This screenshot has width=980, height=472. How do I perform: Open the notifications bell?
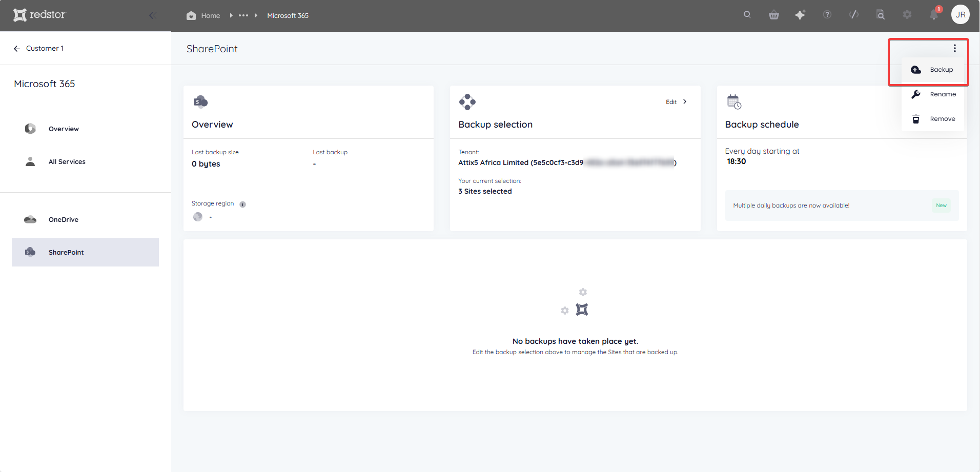click(x=934, y=14)
